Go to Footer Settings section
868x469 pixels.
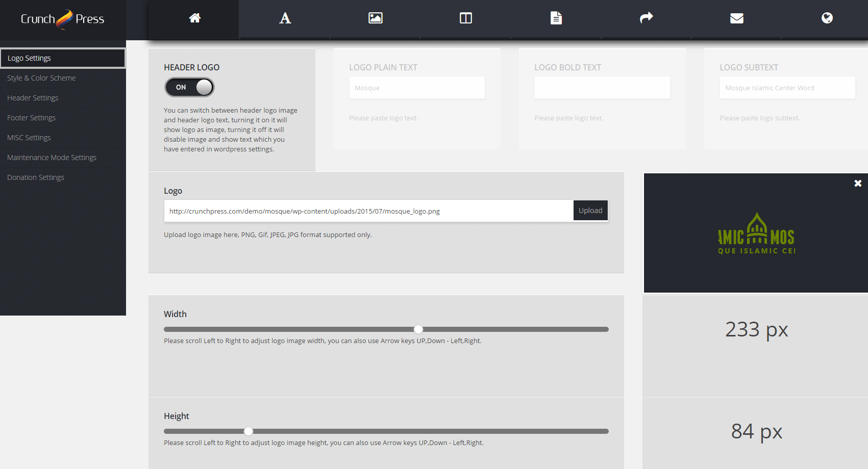point(31,118)
